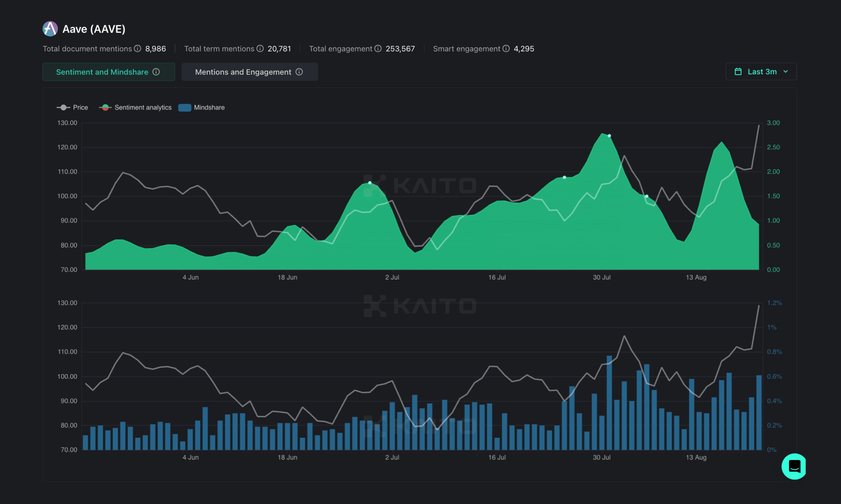Click the calendar icon in the date range selector
Screen dimensions: 841x504
[x=738, y=71]
